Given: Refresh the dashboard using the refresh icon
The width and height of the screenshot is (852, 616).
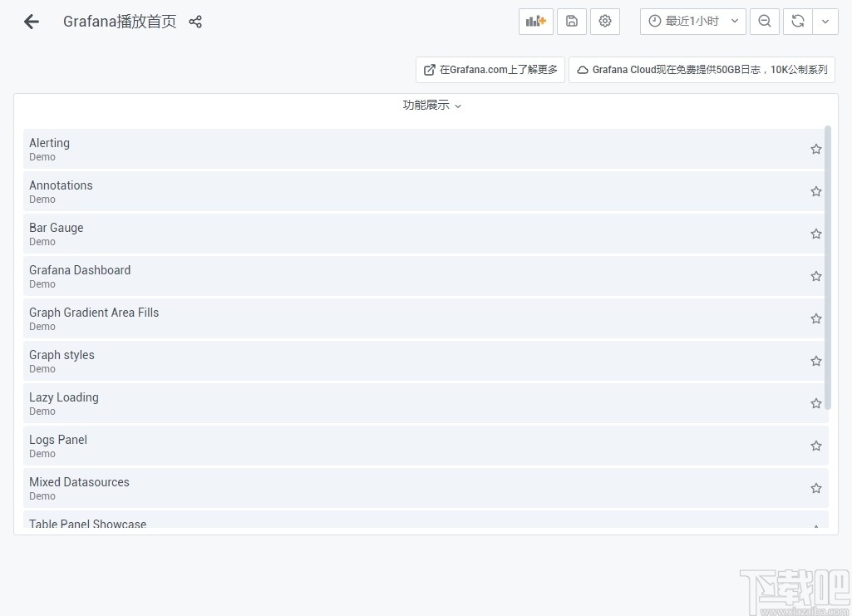Looking at the screenshot, I should (799, 22).
